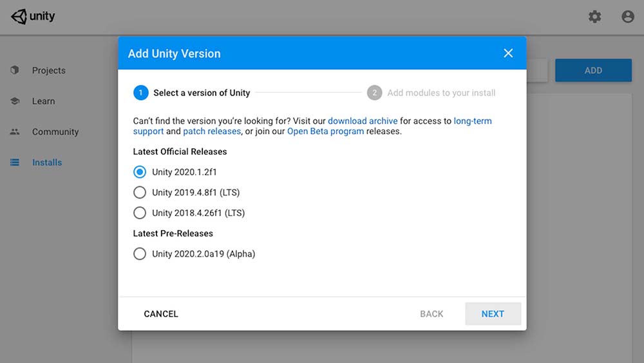Select Unity 2018.4.26f1 (LTS) radio button

coord(140,213)
